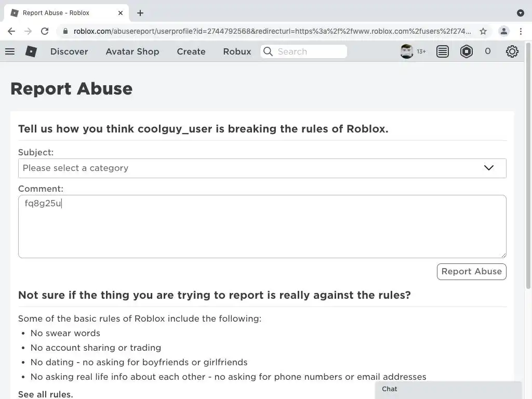Click the Report Abuse page heading
Screen dimensions: 532x399
coord(72,89)
